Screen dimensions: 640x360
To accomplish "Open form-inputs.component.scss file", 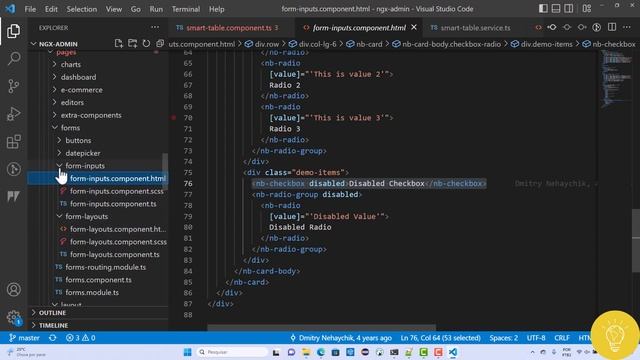I will pyautogui.click(x=117, y=191).
